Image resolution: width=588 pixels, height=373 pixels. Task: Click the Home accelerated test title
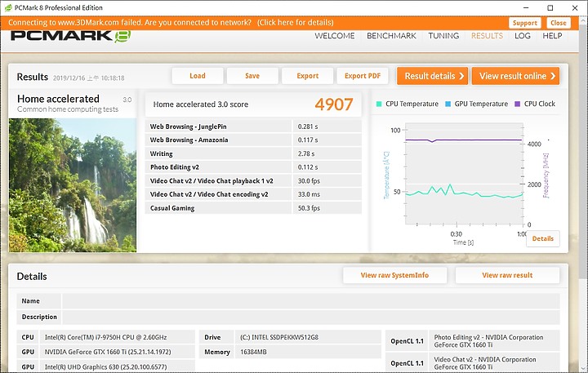(58, 99)
